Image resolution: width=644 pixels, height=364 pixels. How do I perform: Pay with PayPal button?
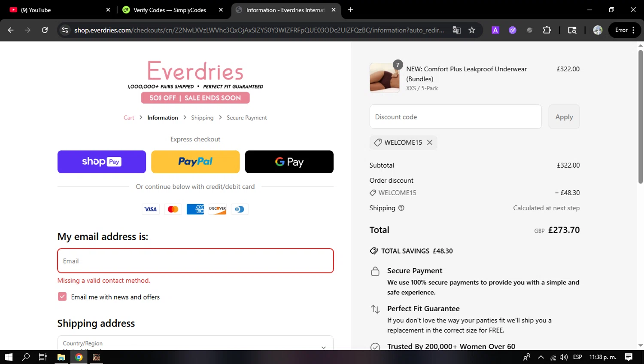(x=195, y=162)
